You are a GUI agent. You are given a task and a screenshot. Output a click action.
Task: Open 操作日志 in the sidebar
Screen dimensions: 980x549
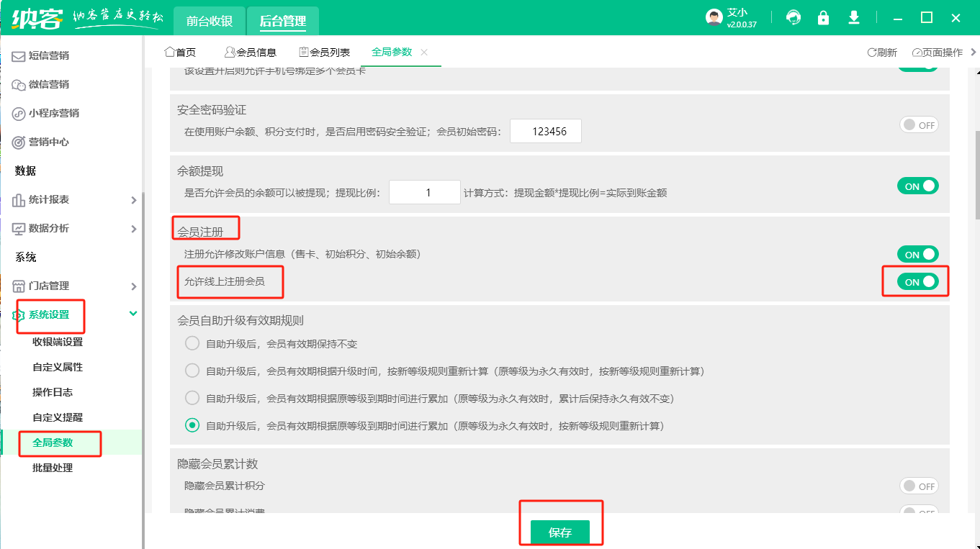pos(53,392)
